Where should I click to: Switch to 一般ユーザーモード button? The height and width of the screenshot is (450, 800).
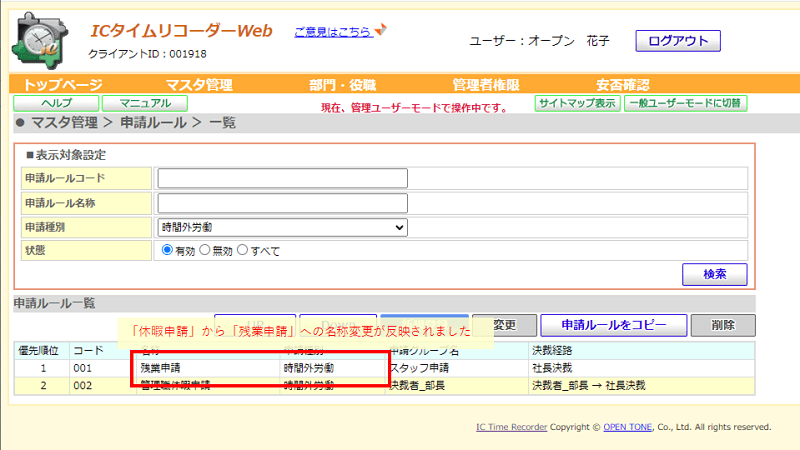tap(685, 103)
